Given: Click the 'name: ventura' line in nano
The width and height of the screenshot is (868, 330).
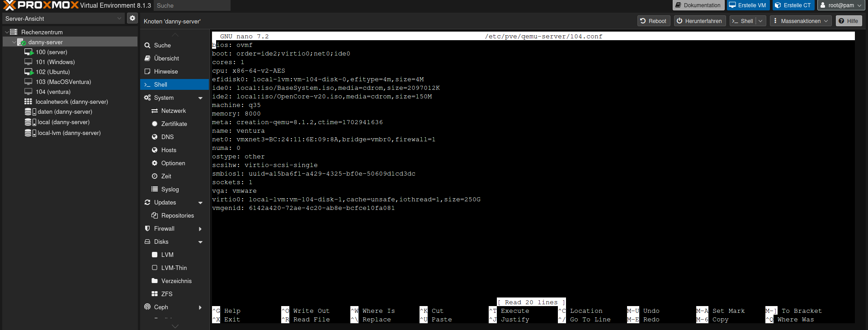Looking at the screenshot, I should point(238,131).
